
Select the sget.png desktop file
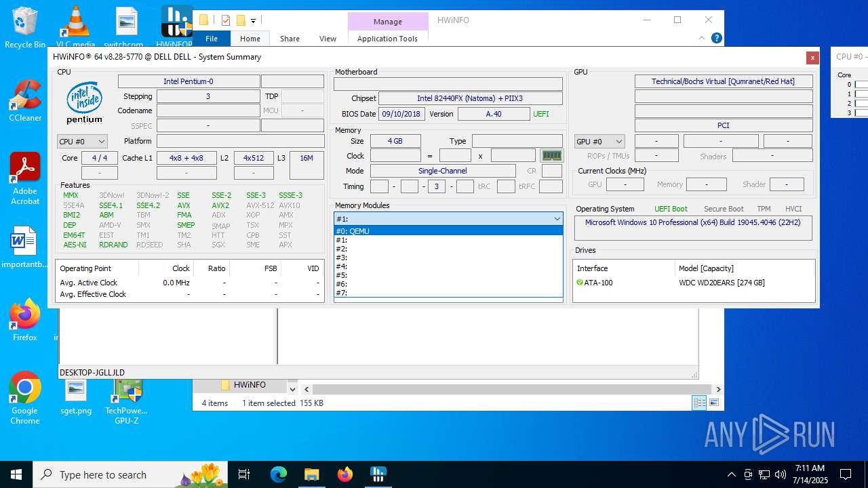tap(76, 396)
